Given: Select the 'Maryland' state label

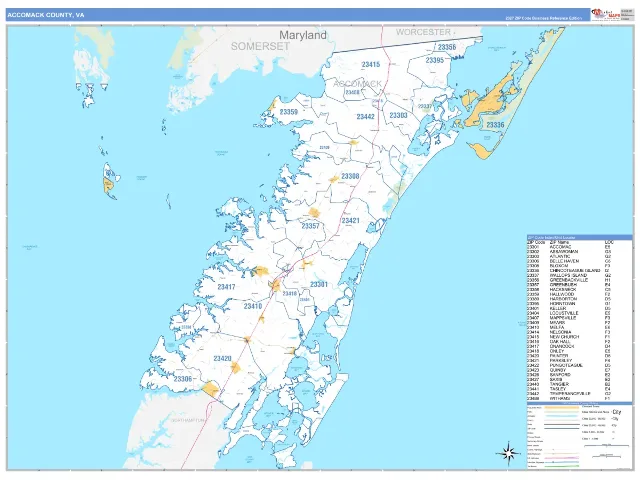Looking at the screenshot, I should tap(303, 36).
